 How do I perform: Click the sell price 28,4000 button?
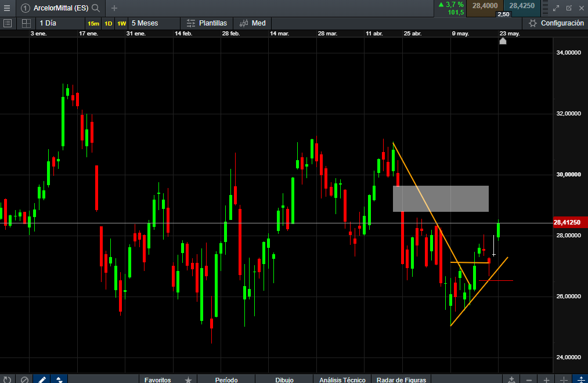pyautogui.click(x=485, y=6)
